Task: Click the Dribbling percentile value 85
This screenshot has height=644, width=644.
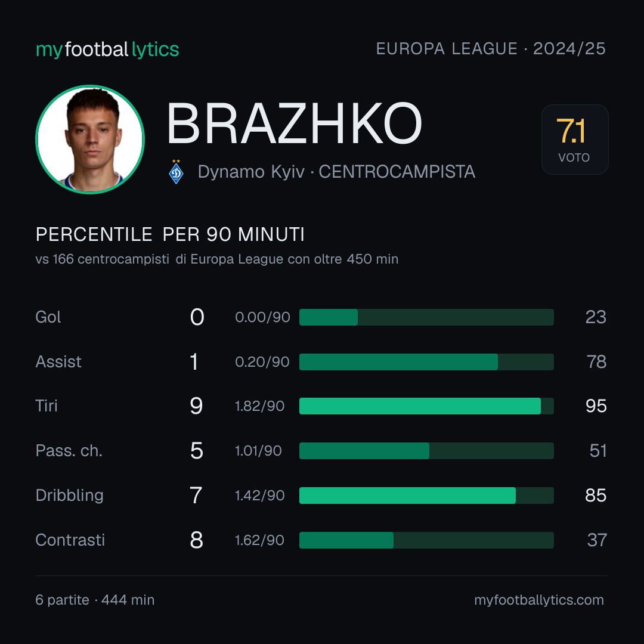Action: click(596, 496)
